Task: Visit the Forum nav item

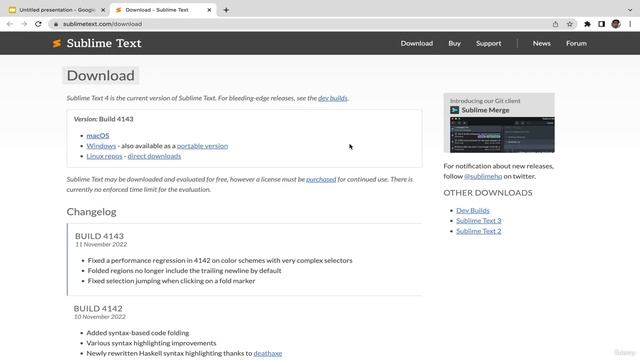Action: 576,43
